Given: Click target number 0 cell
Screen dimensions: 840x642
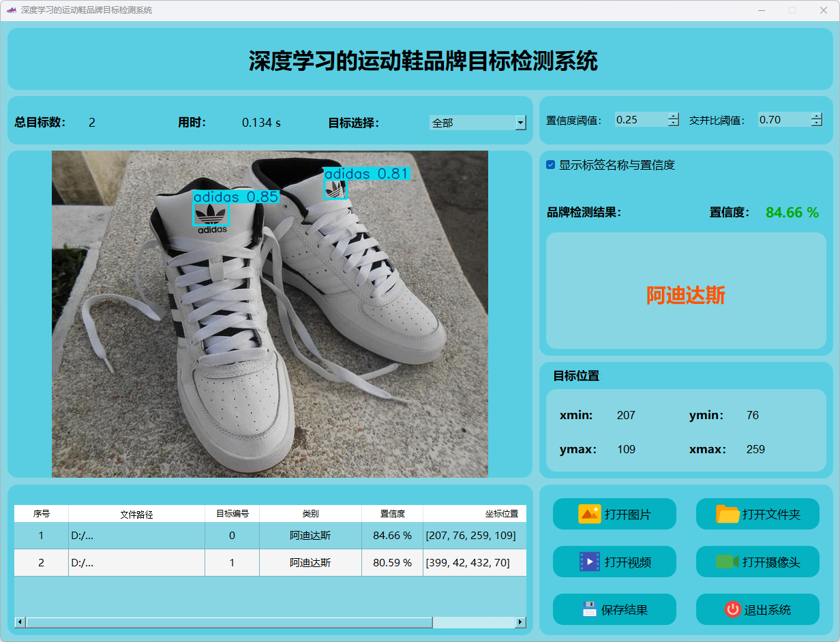Looking at the screenshot, I should [x=232, y=536].
